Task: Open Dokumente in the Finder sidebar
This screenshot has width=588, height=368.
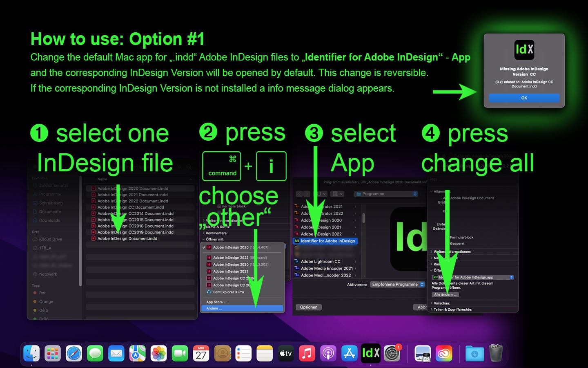Action: [x=50, y=212]
